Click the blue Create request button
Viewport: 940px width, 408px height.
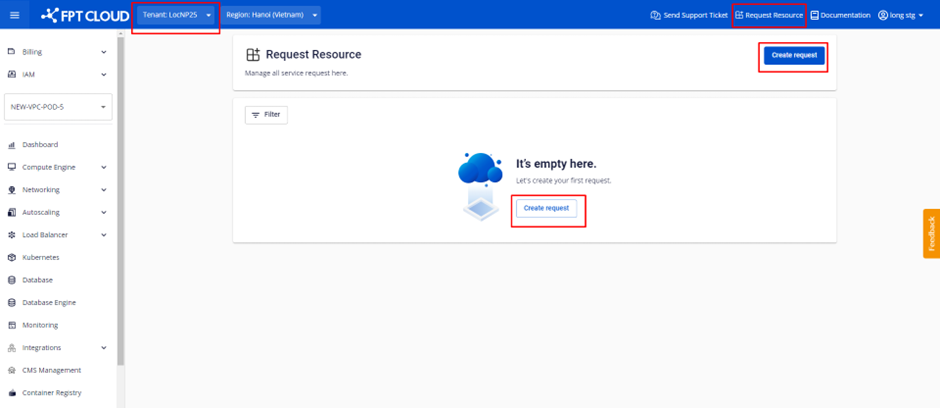pos(794,56)
